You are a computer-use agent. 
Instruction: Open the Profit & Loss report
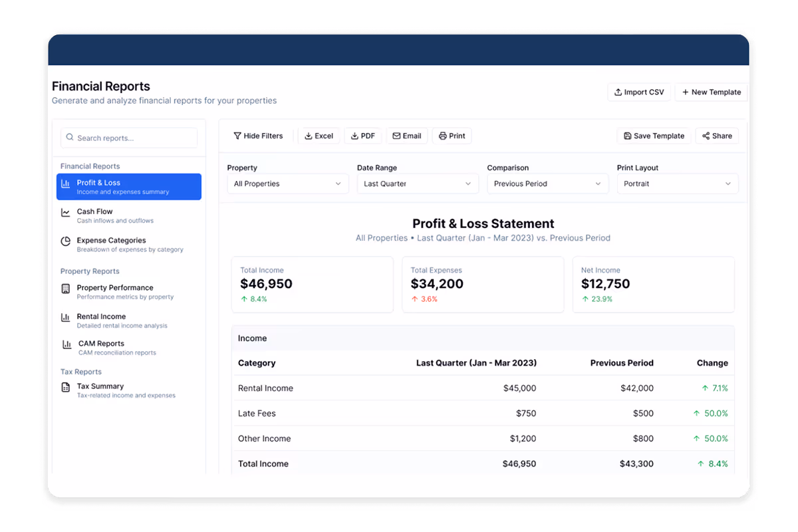coord(129,187)
